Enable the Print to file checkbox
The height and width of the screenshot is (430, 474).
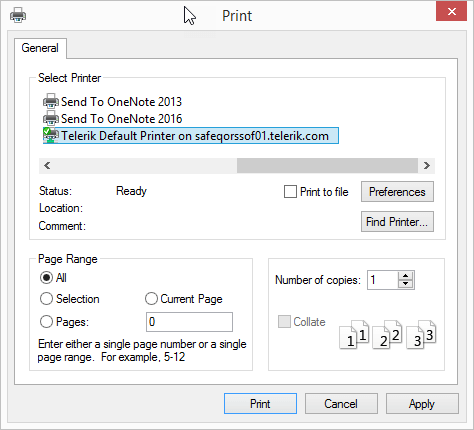(290, 192)
